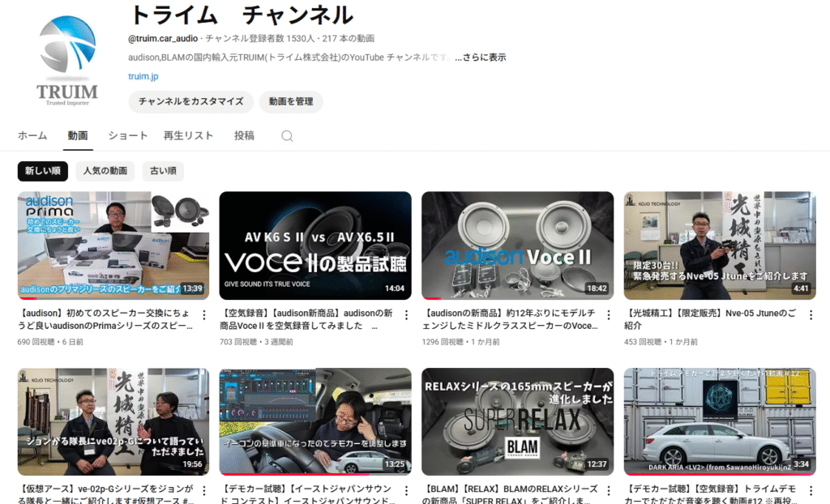Open options menu for Voce II model change video
The height and width of the screenshot is (504, 830).
608,315
